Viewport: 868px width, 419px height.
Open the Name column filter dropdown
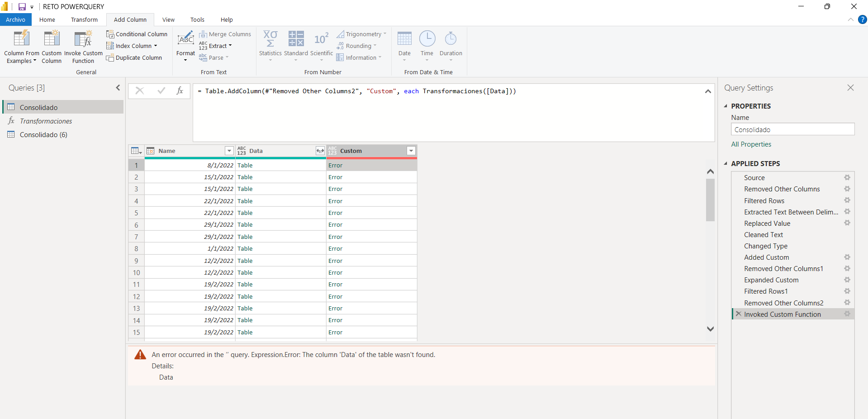tap(229, 151)
